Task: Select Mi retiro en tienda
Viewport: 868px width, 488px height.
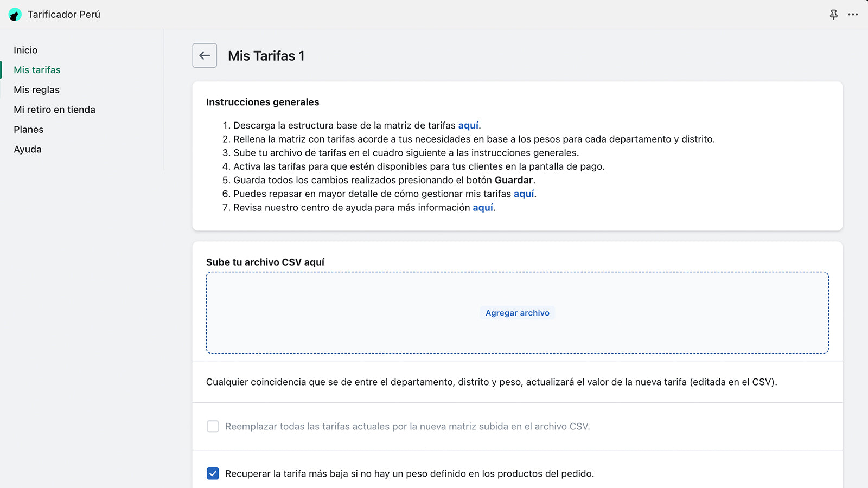Action: (54, 110)
